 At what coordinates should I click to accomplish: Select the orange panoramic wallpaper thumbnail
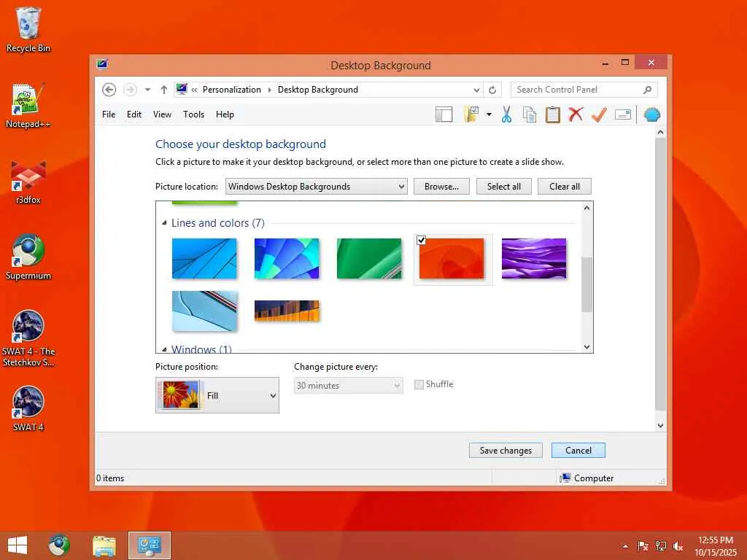(287, 311)
